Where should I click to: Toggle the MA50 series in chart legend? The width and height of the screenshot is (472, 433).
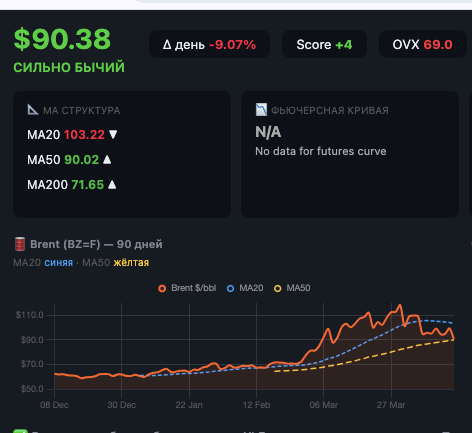pos(292,288)
